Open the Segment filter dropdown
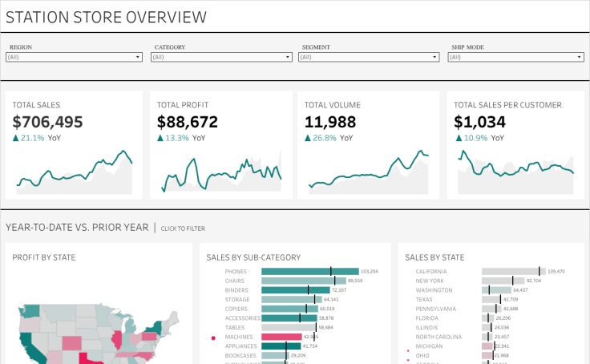Image resolution: width=590 pixels, height=364 pixels. coord(369,57)
